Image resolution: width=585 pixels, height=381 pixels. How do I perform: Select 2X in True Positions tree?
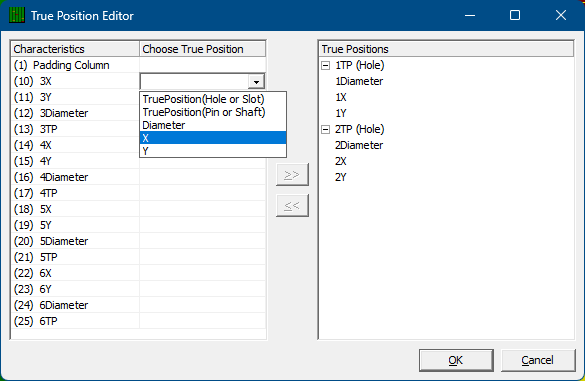(x=341, y=161)
